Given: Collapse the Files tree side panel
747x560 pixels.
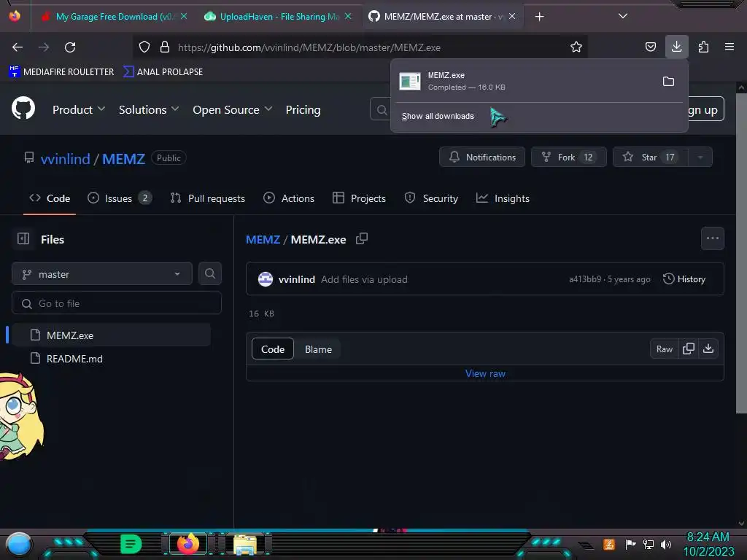Looking at the screenshot, I should click(x=23, y=238).
